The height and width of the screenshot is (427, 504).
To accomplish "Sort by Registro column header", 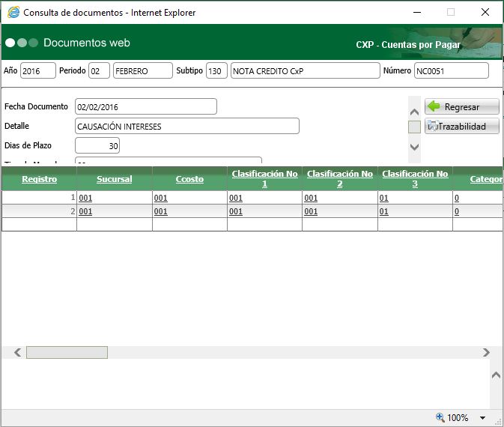I will click(39, 180).
